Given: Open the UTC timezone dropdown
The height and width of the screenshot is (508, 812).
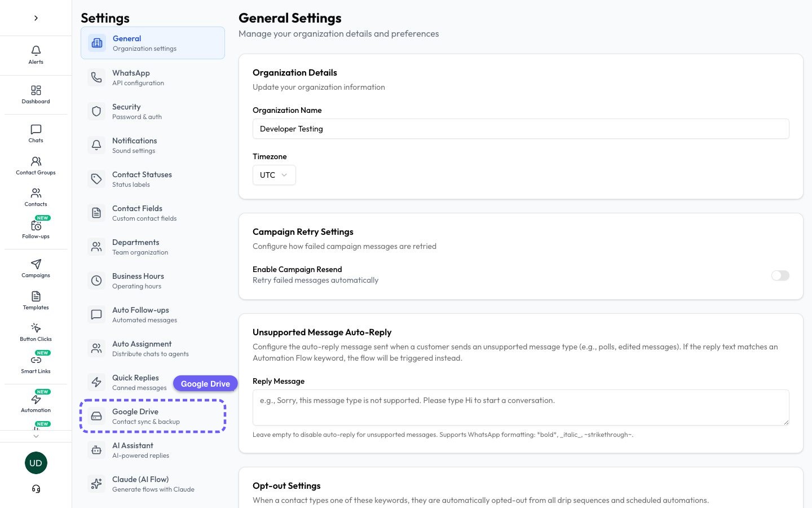Looking at the screenshot, I should pyautogui.click(x=274, y=175).
